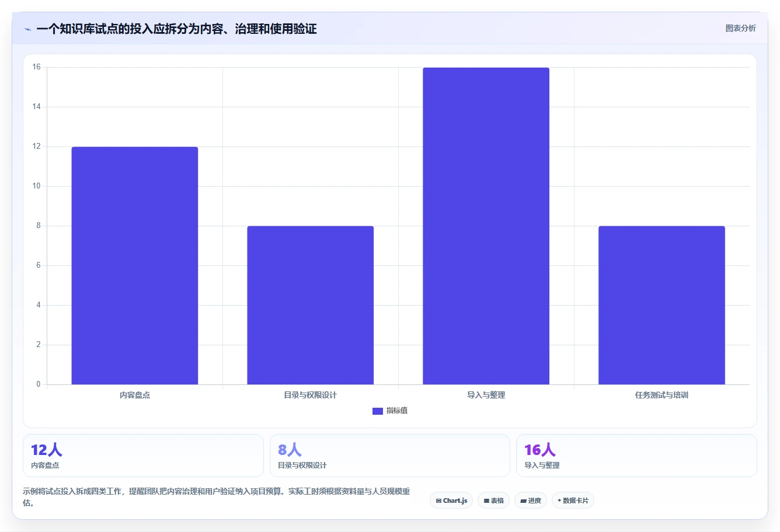
Task: Click the 表格 tag pill
Action: [x=493, y=501]
